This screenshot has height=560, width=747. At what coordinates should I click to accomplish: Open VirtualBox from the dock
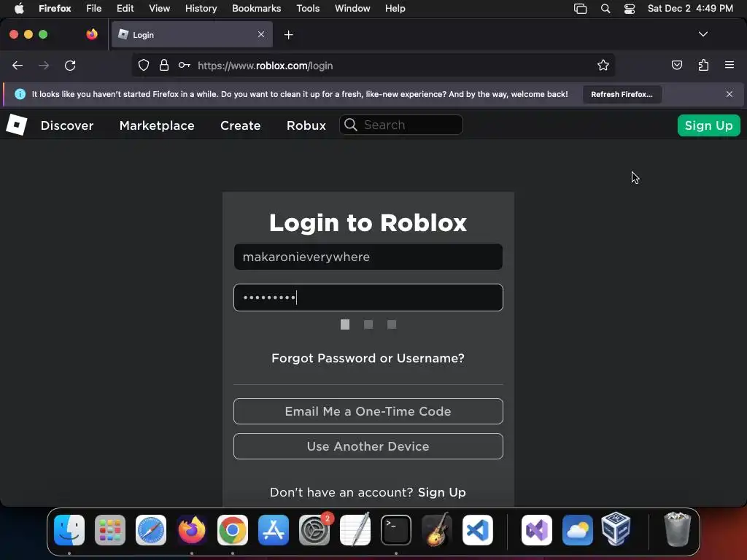[616, 529]
